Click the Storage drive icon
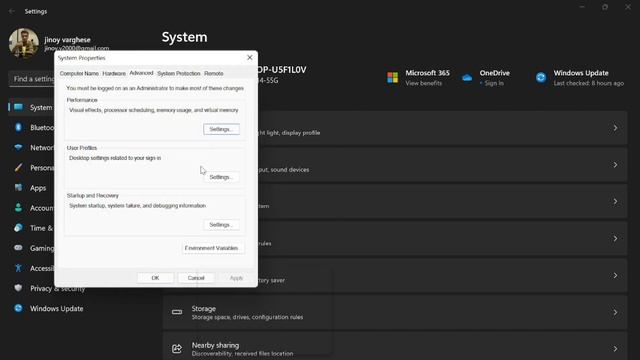Viewport: 640px width, 360px height. point(177,312)
